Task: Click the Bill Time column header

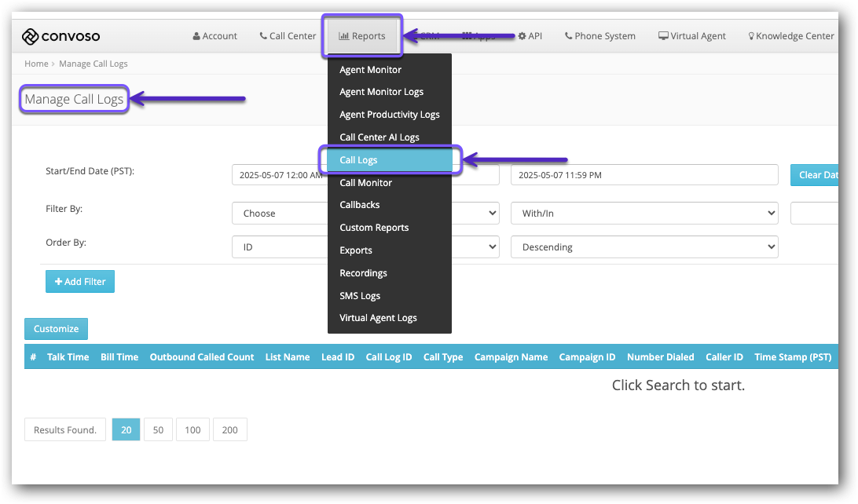Action: 119,357
